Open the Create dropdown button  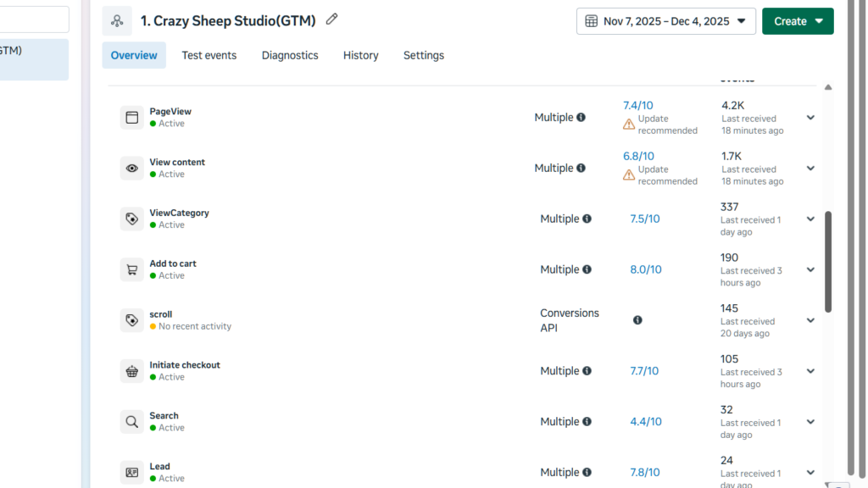point(798,21)
